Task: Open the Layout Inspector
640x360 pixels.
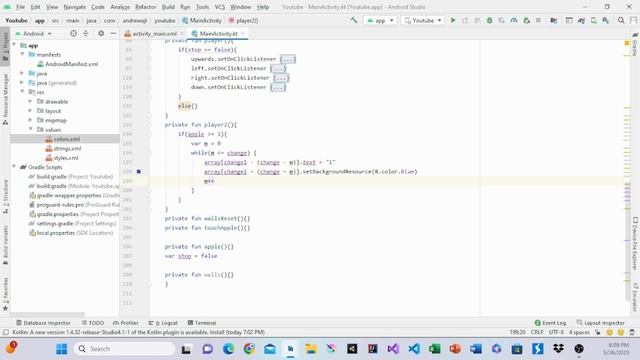Action: tap(600, 323)
